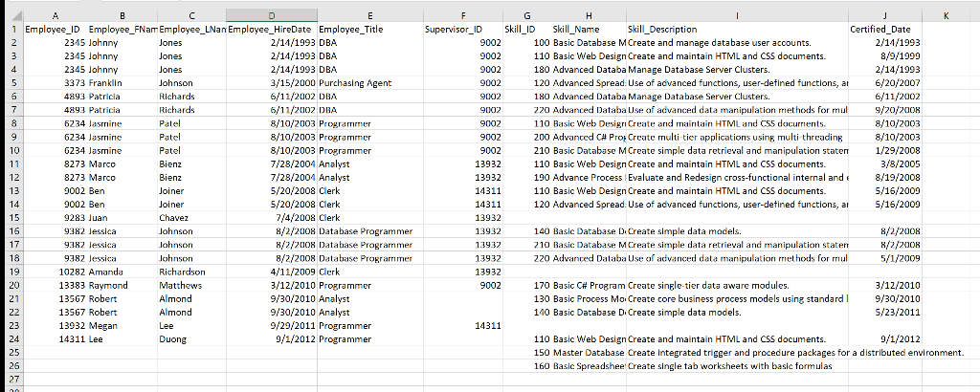
Task: Select the 'Manage Database Server Clusters.' cell in row 4
Action: 738,69
